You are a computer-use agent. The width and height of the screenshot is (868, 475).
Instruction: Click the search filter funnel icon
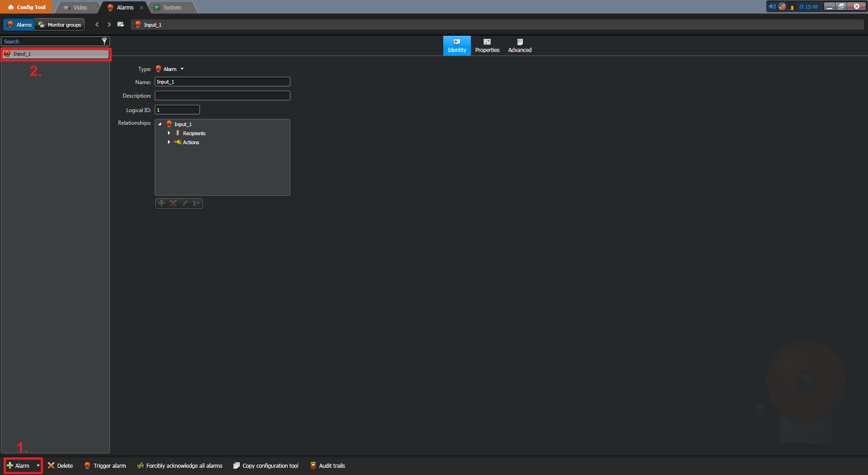pyautogui.click(x=104, y=41)
